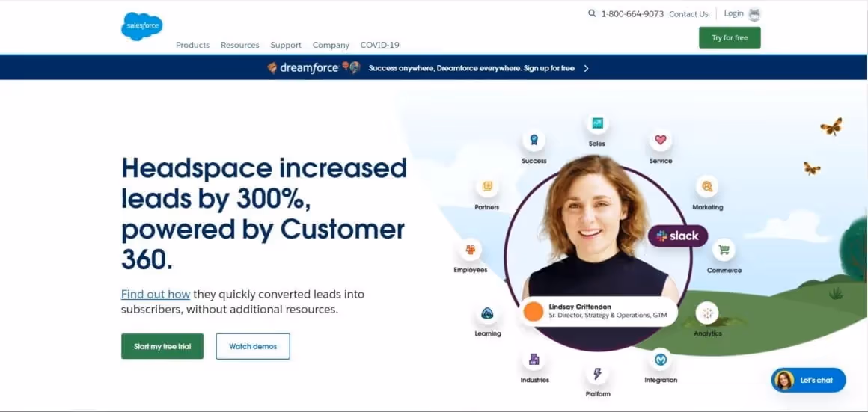The height and width of the screenshot is (412, 868).
Task: Click the Headspace increased leads headline
Action: coord(264,213)
